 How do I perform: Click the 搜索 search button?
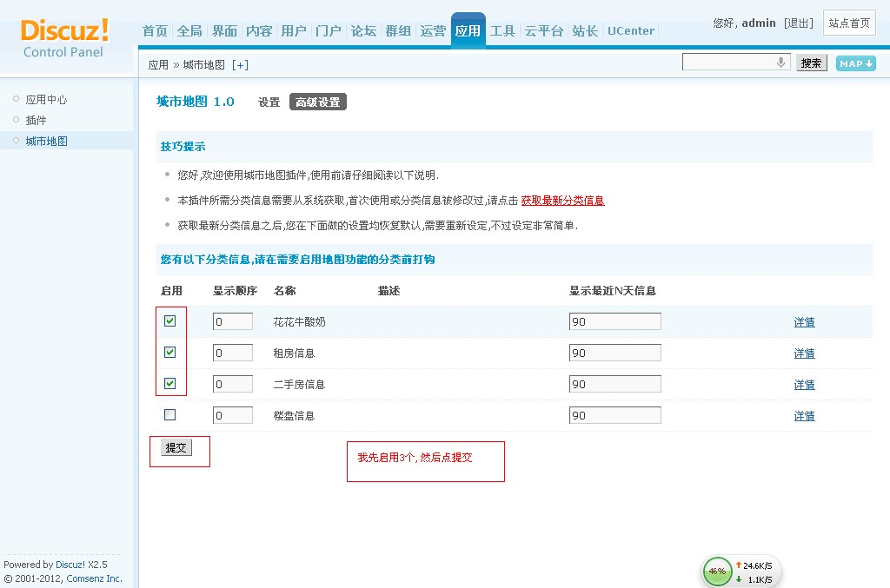point(811,63)
